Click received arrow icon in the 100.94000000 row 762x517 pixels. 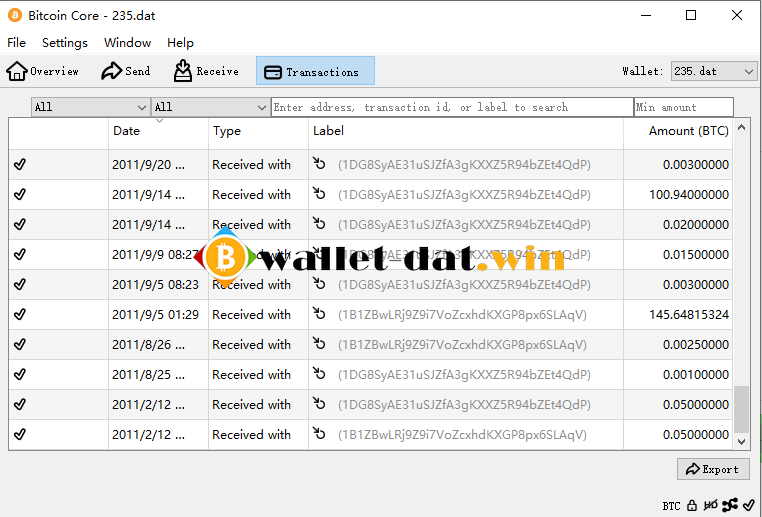point(319,193)
